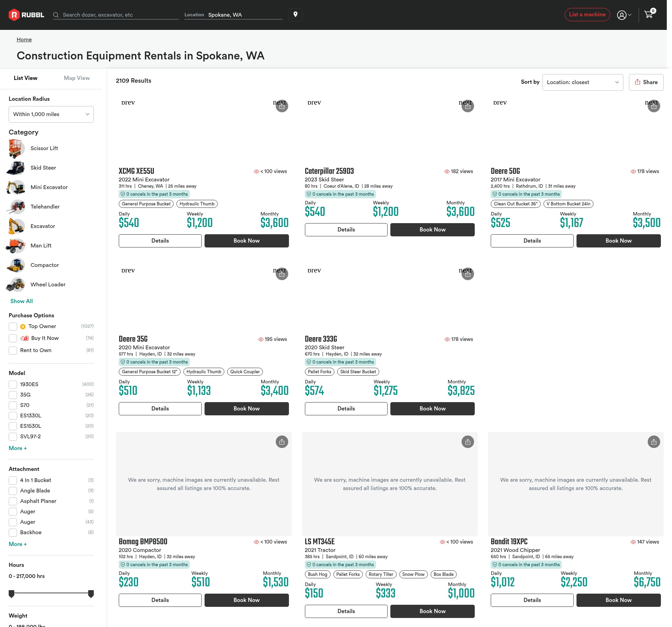Share the Deere 35G listing
Viewport: 672px width, 627px height.
pyautogui.click(x=282, y=274)
